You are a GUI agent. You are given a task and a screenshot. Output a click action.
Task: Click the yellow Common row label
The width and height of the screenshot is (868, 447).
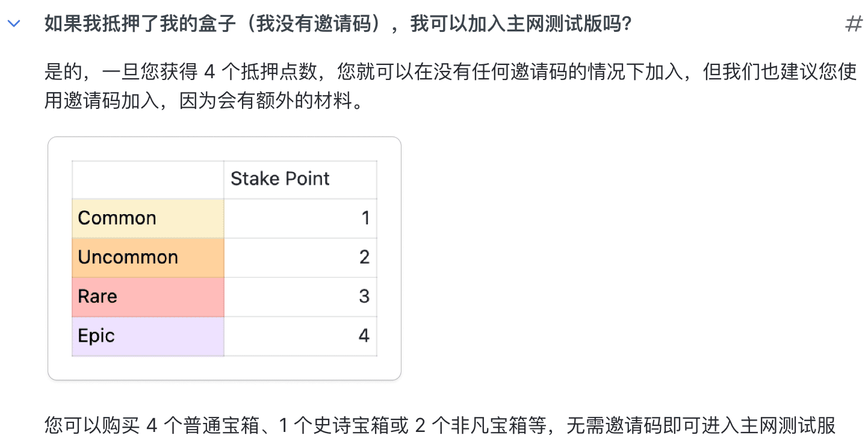pyautogui.click(x=117, y=218)
